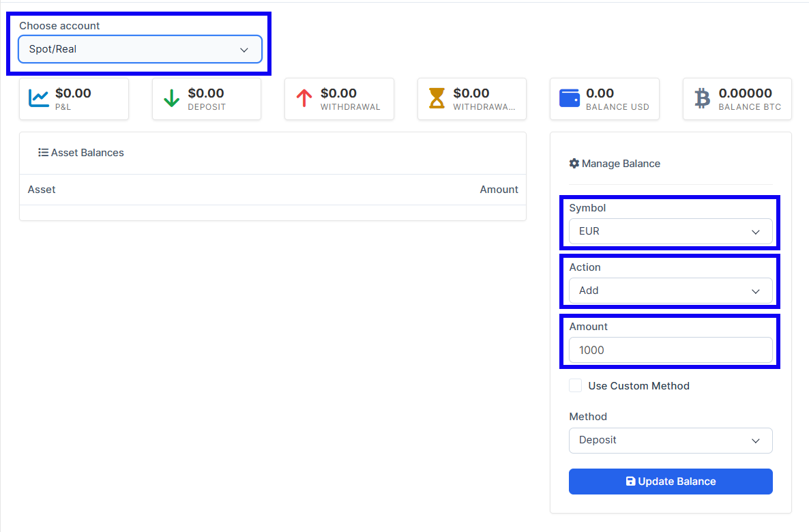
Task: Click the Choose account label
Action: pyautogui.click(x=59, y=26)
